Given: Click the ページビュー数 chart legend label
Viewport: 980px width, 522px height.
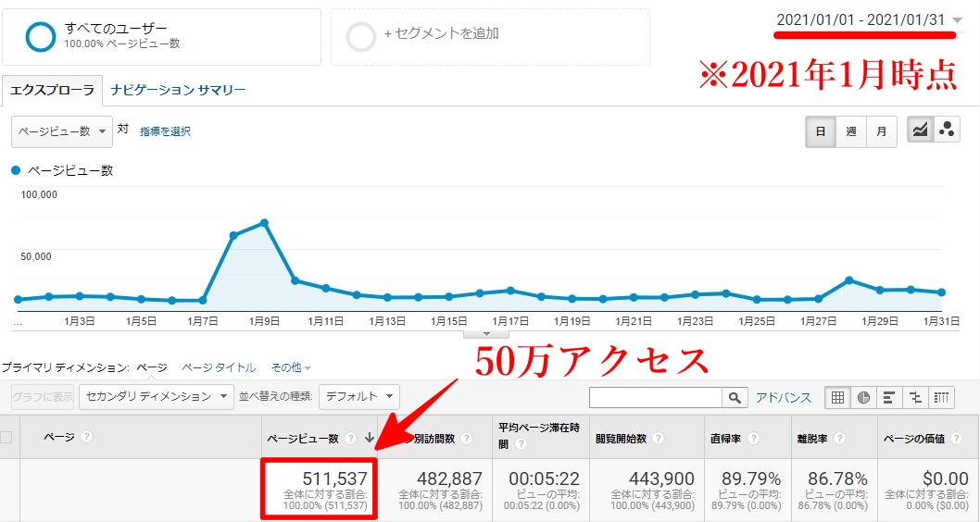Looking at the screenshot, I should pyautogui.click(x=70, y=170).
